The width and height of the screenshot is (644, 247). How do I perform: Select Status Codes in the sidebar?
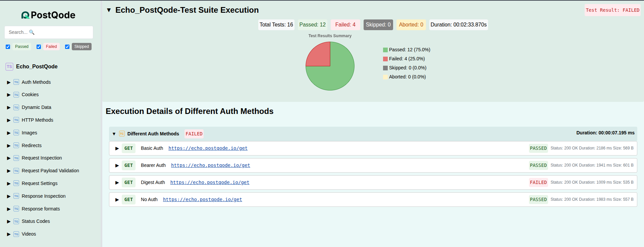[x=36, y=221]
